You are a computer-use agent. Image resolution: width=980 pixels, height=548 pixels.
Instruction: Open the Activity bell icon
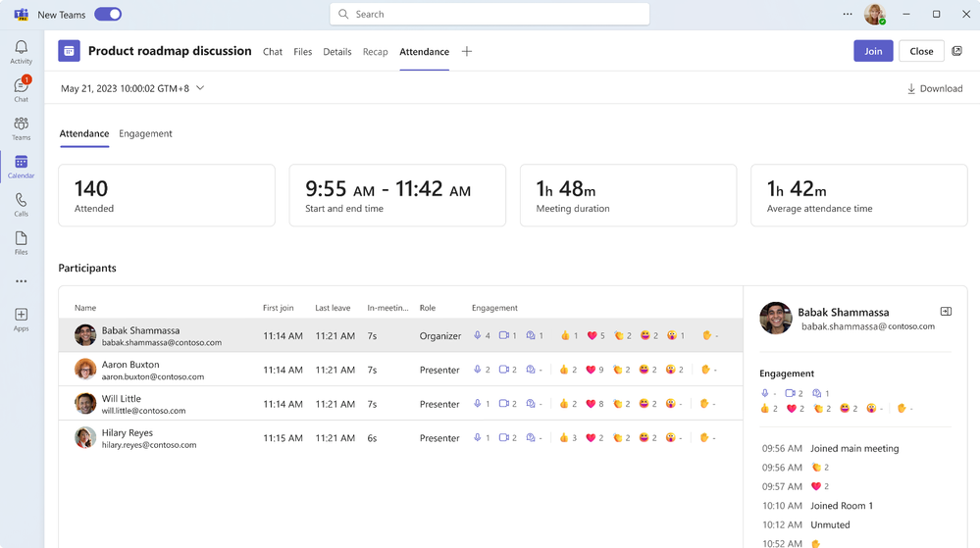click(22, 52)
